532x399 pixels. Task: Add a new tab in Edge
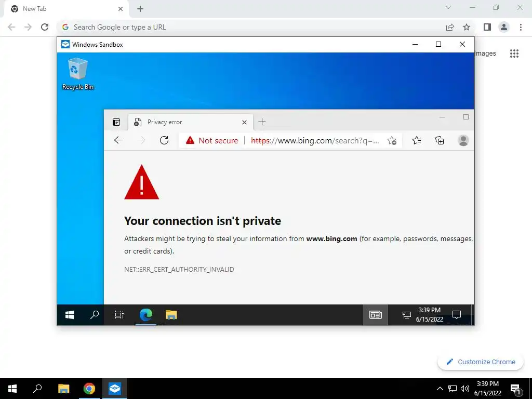click(262, 122)
